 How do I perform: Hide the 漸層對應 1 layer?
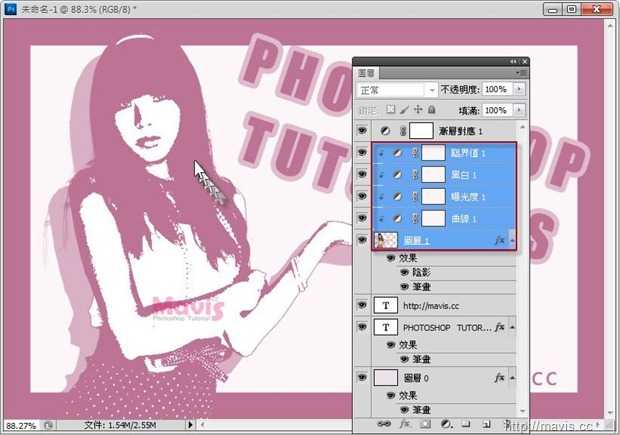362,131
